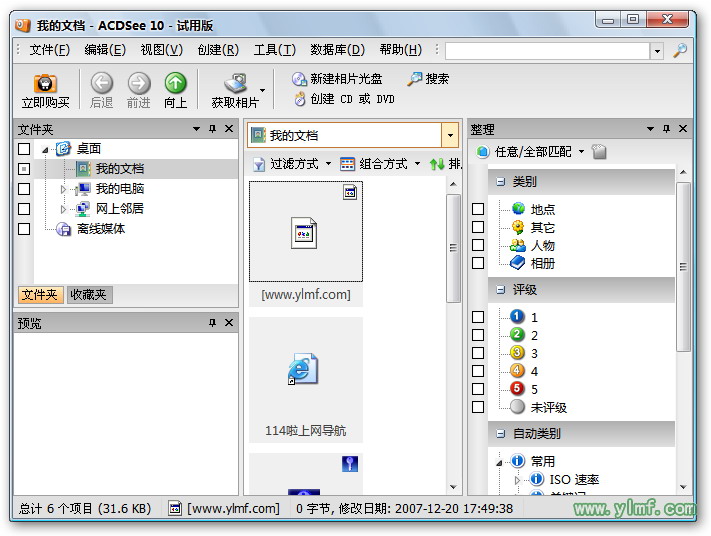Check the 人物 category checkbox
This screenshot has height=536, width=711.
click(x=478, y=245)
